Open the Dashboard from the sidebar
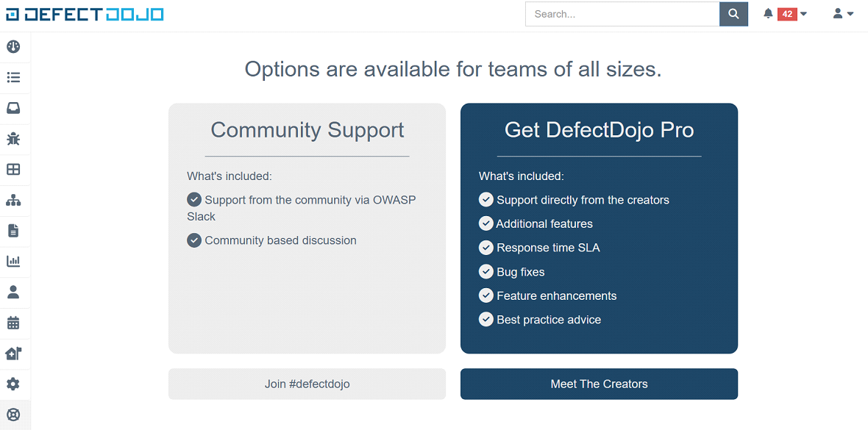868x430 pixels. click(15, 46)
